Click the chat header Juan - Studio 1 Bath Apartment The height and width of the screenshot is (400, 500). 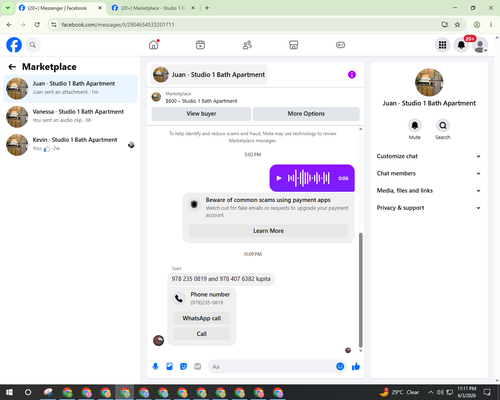coord(209,74)
